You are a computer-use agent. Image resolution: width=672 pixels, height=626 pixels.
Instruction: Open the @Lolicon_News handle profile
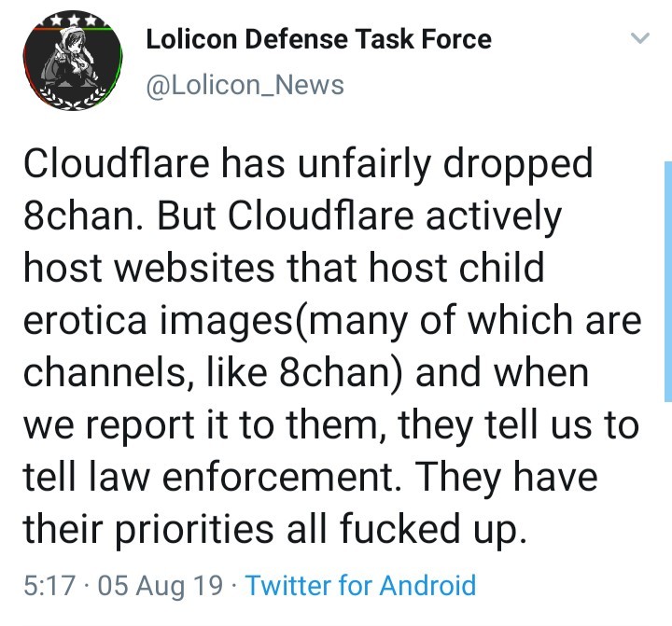pyautogui.click(x=245, y=85)
